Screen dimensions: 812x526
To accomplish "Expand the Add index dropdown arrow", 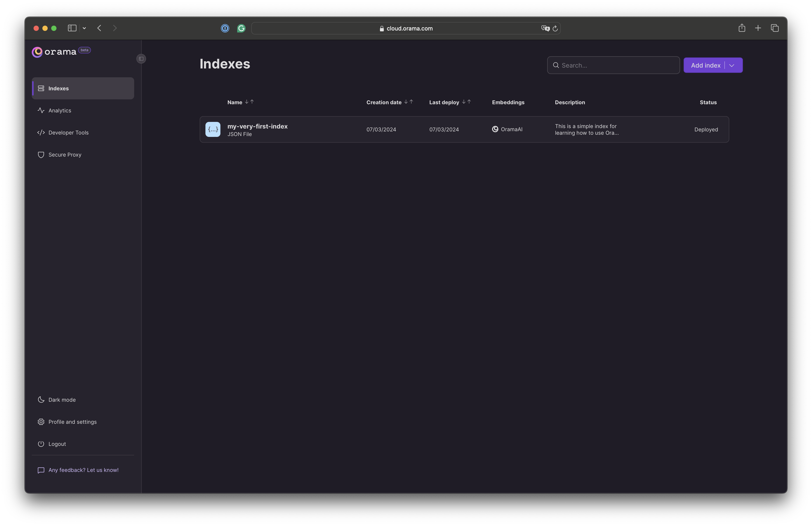I will tap(732, 66).
